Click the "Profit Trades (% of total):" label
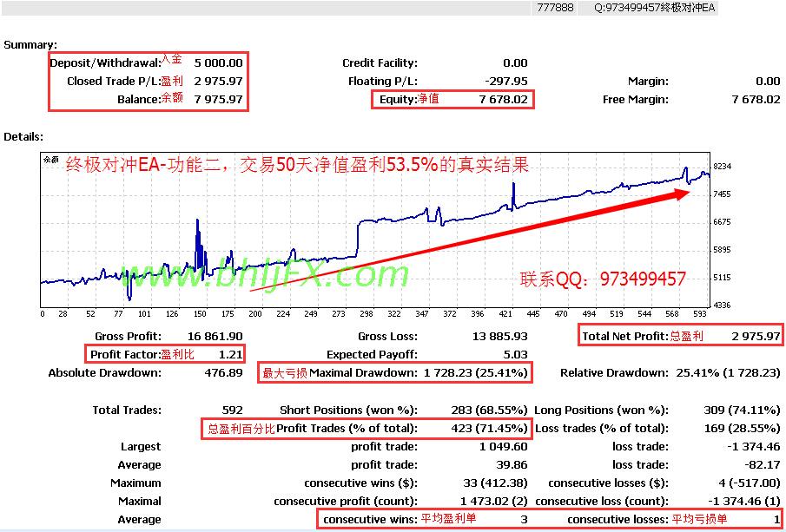Image resolution: width=786 pixels, height=532 pixels. (347, 429)
